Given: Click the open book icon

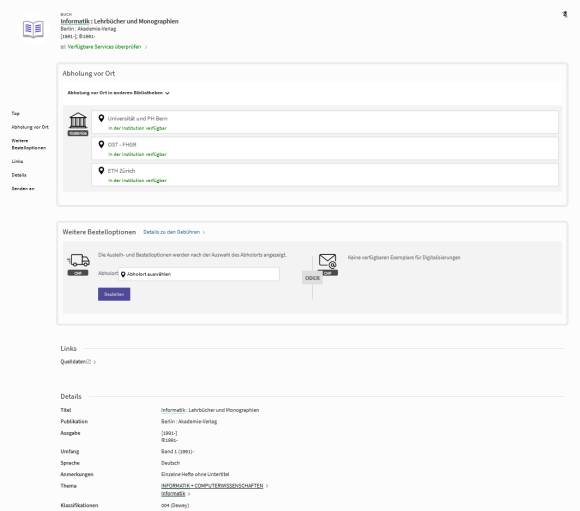Looking at the screenshot, I should (x=33, y=29).
